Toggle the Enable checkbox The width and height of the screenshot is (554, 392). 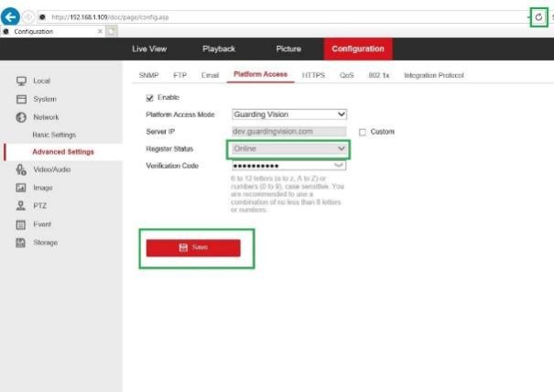click(150, 98)
